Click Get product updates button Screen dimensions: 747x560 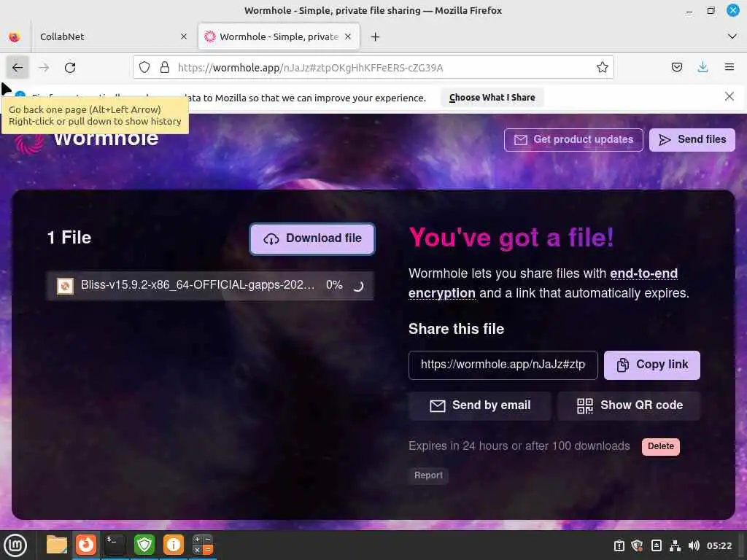573,139
